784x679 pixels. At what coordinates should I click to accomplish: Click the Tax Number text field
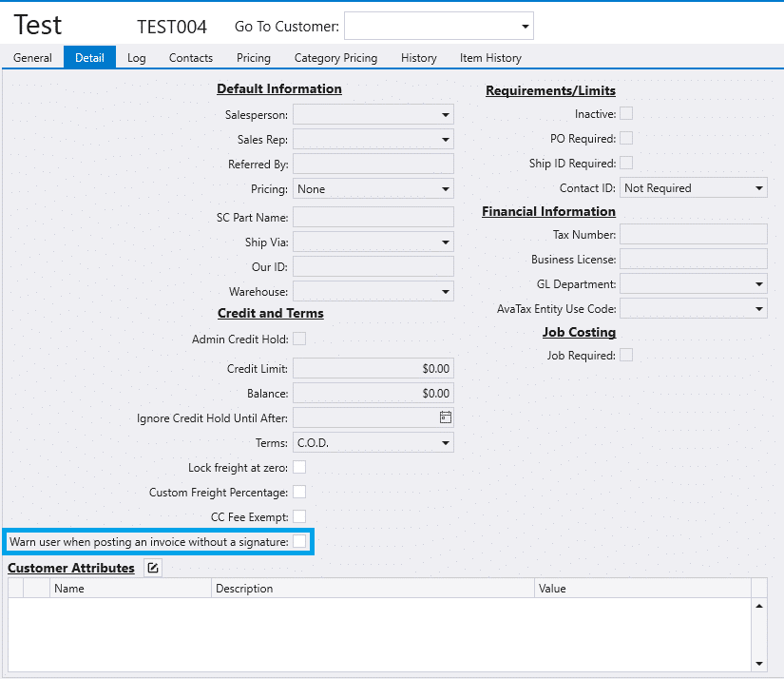tap(693, 234)
